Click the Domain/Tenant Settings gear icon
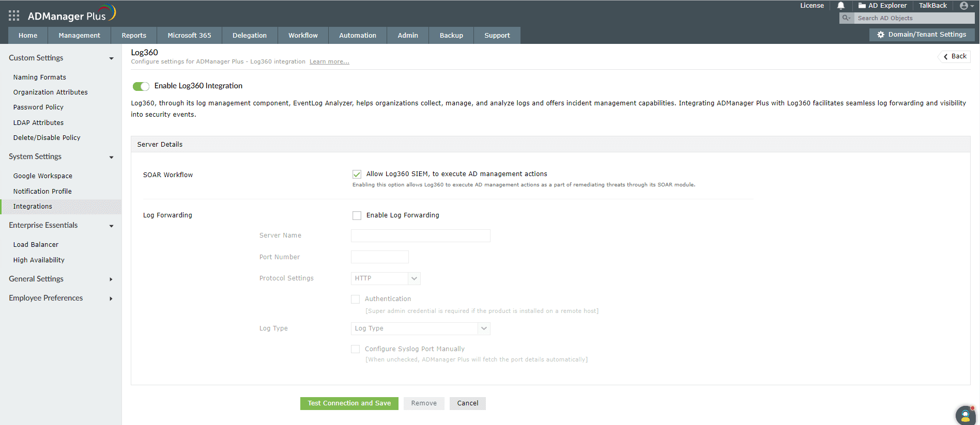 [x=881, y=35]
